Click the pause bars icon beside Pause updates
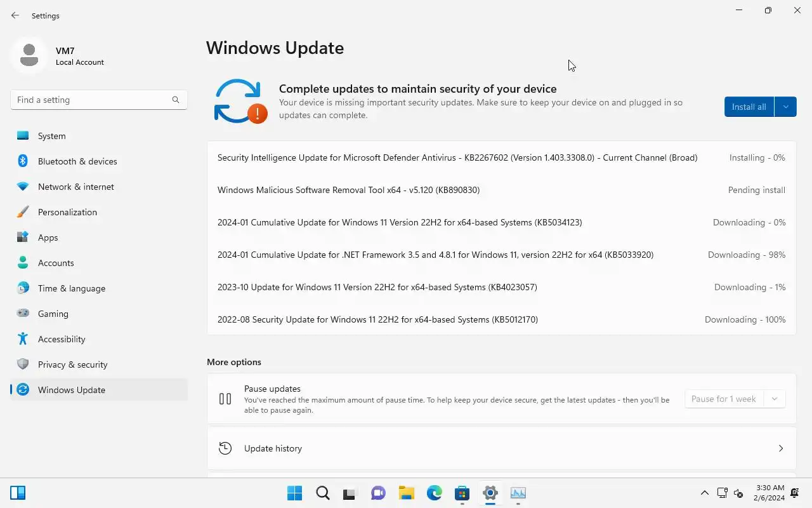 click(225, 399)
